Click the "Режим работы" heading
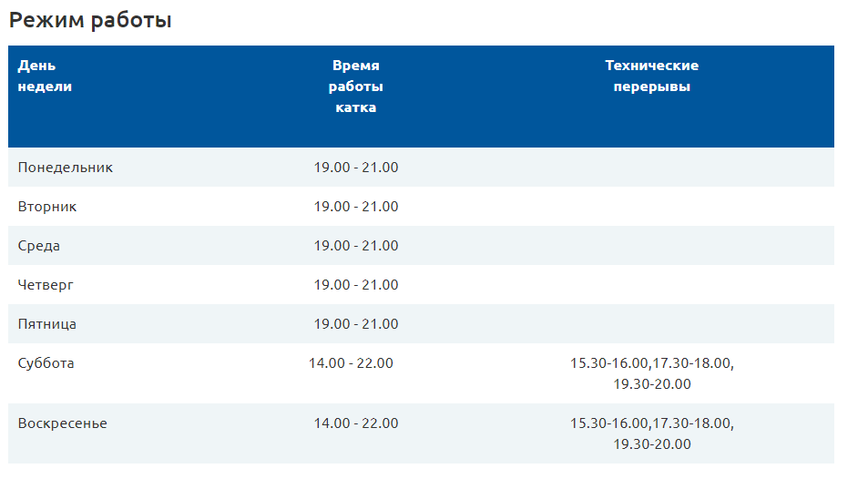This screenshot has height=479, width=868. (90, 20)
